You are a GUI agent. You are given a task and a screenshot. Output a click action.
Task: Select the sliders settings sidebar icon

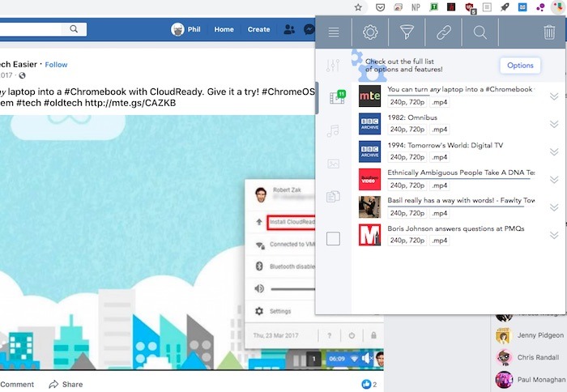pos(333,66)
